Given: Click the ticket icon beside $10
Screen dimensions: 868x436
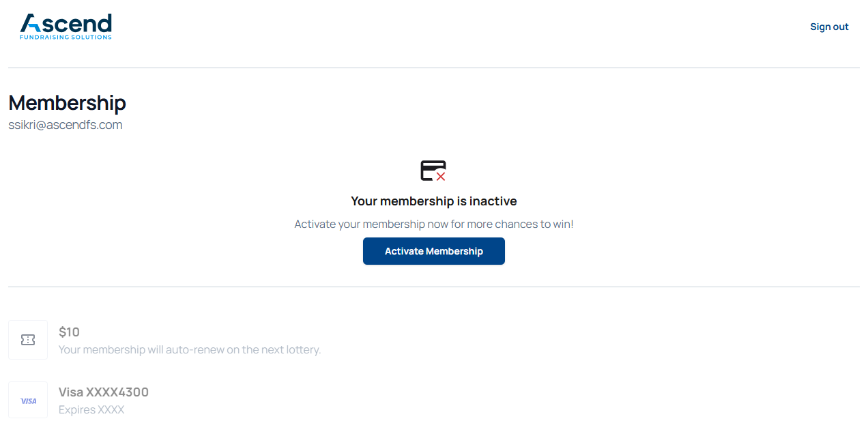Looking at the screenshot, I should coord(28,340).
